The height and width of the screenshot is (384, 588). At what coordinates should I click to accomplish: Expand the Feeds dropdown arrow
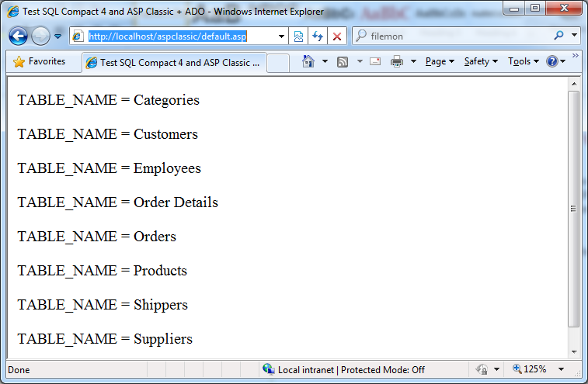(x=360, y=61)
